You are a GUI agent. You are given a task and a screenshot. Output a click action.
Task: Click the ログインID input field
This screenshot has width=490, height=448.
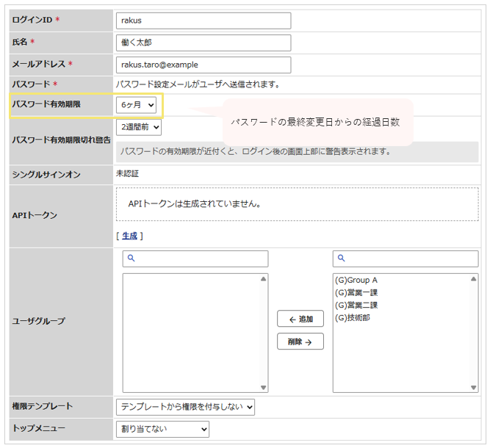click(203, 21)
